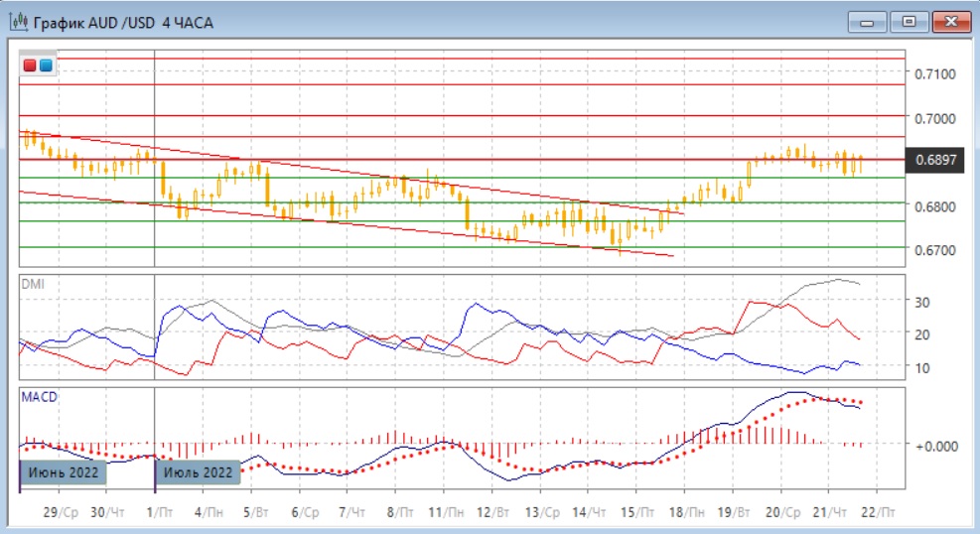Screen dimensions: 980x534
Task: Click the 22/Пт date on time axis
Action: (x=878, y=511)
